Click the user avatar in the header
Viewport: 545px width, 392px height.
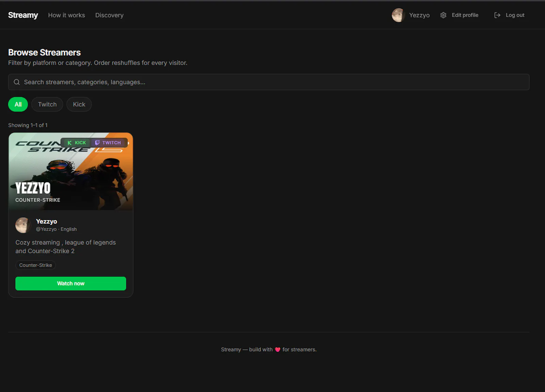(398, 15)
